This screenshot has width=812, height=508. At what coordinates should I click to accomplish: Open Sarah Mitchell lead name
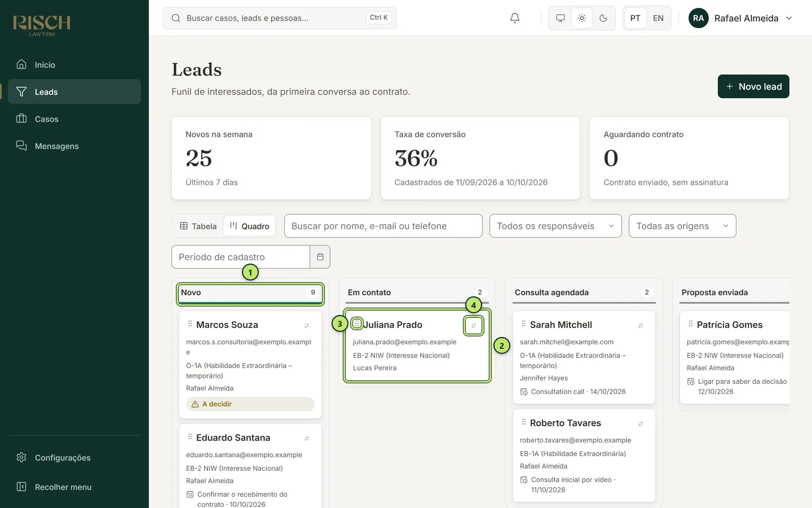561,325
